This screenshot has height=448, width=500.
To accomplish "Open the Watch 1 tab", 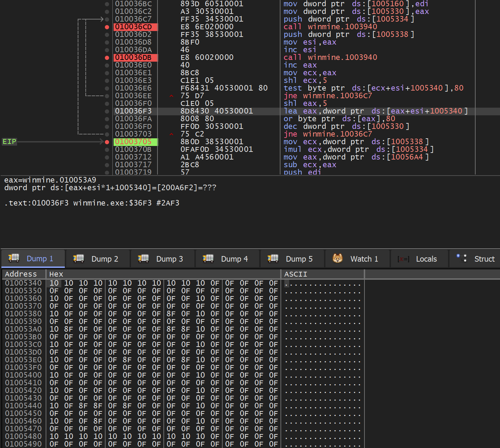I will [x=357, y=259].
